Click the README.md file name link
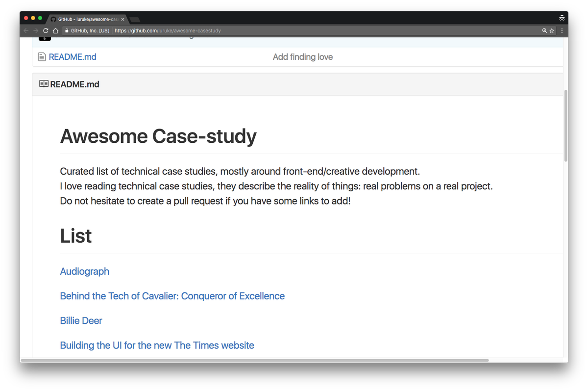The height and width of the screenshot is (391, 588). 72,56
